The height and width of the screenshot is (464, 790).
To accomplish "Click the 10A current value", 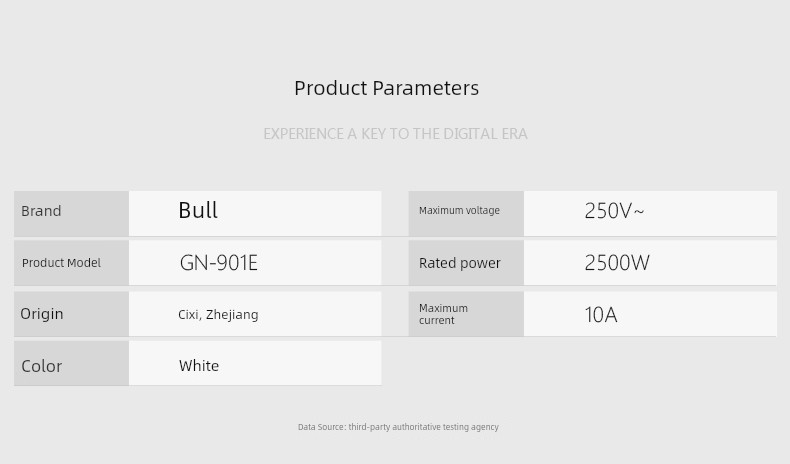I will tap(601, 315).
